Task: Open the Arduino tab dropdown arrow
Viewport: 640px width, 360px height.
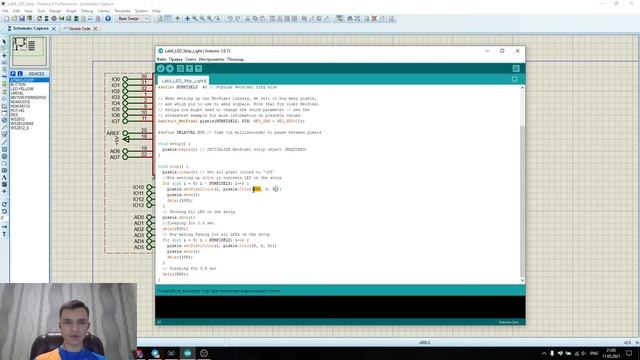Action: pyautogui.click(x=515, y=79)
